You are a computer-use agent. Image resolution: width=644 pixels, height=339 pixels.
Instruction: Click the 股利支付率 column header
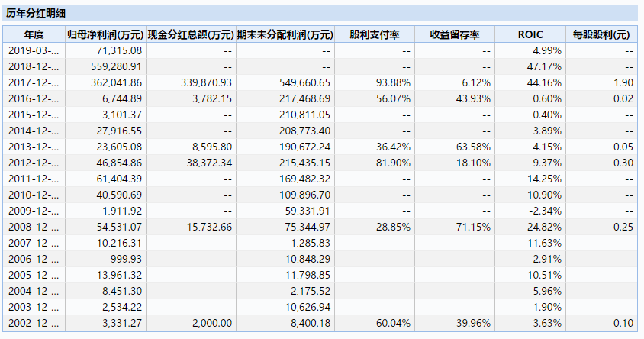pos(369,35)
